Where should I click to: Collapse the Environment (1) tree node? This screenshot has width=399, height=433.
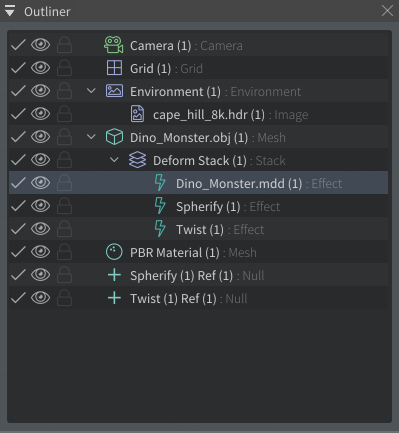click(91, 91)
